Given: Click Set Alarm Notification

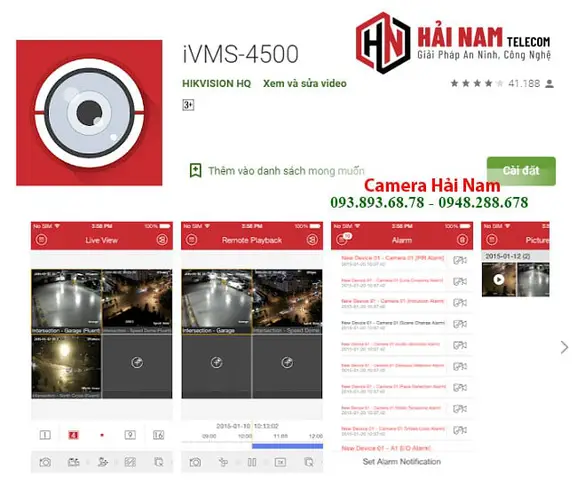Looking at the screenshot, I should click(402, 462).
